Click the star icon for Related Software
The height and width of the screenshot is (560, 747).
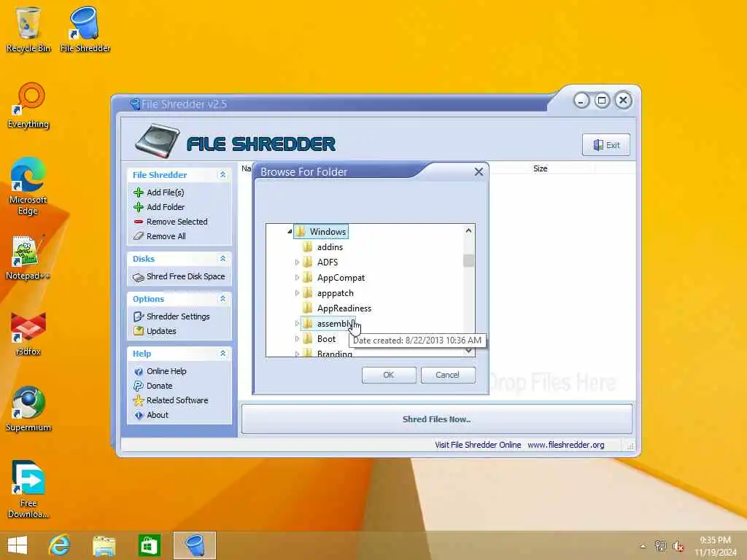(138, 400)
